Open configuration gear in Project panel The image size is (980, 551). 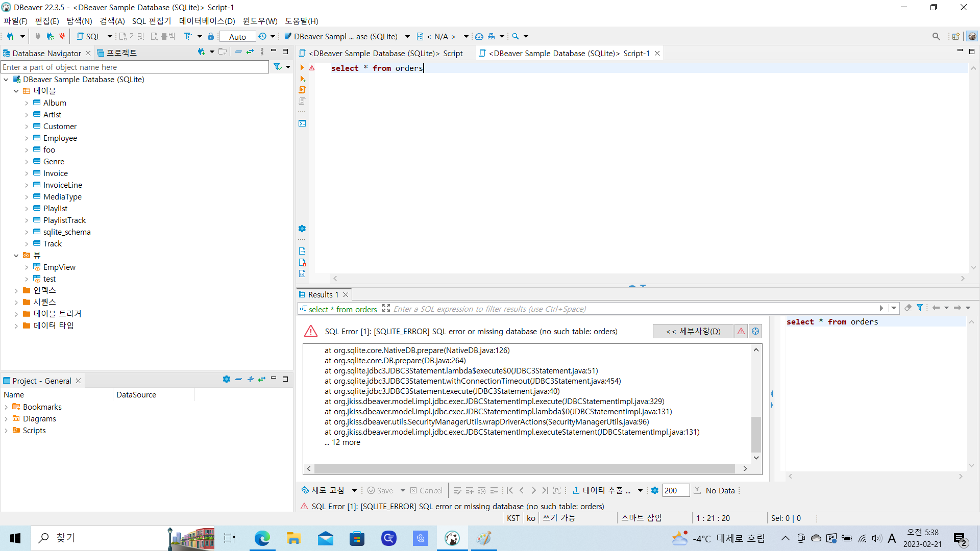click(x=227, y=379)
